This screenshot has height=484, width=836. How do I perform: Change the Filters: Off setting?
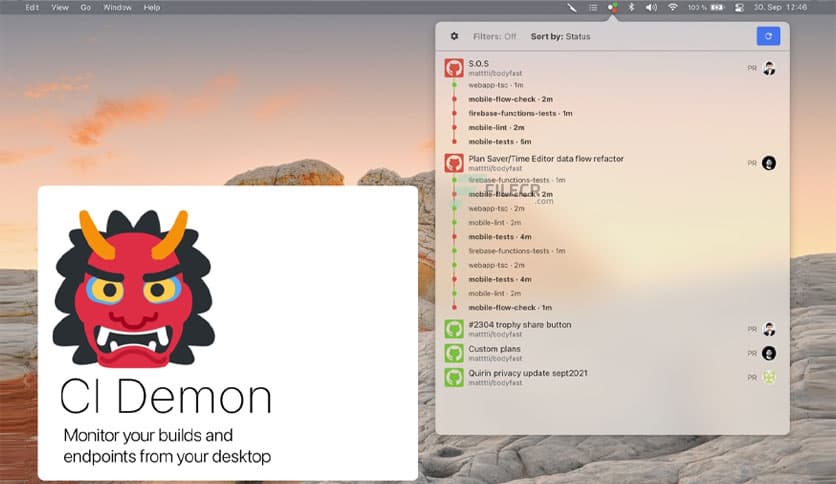(x=494, y=36)
